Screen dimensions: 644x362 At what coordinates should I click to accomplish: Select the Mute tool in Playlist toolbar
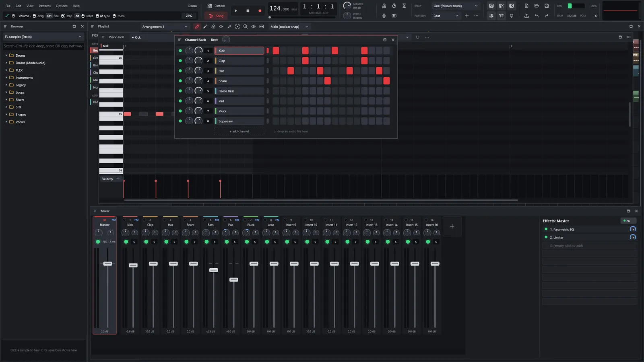click(221, 27)
